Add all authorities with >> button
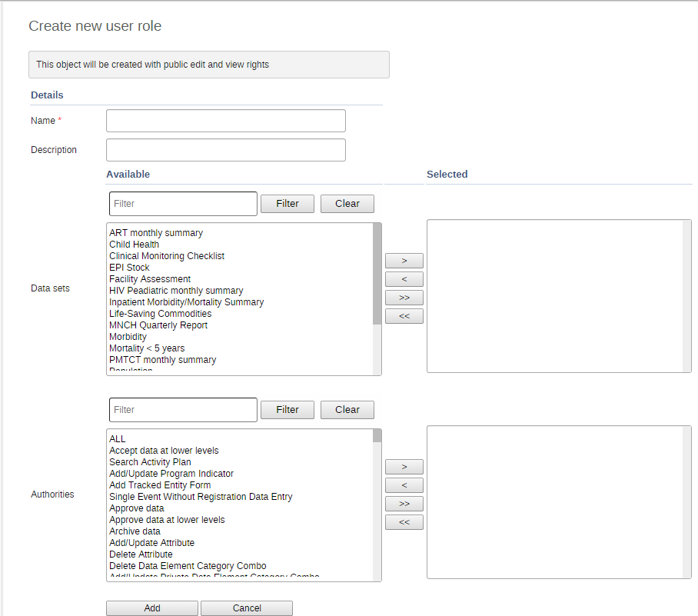The height and width of the screenshot is (616, 698). coord(404,504)
